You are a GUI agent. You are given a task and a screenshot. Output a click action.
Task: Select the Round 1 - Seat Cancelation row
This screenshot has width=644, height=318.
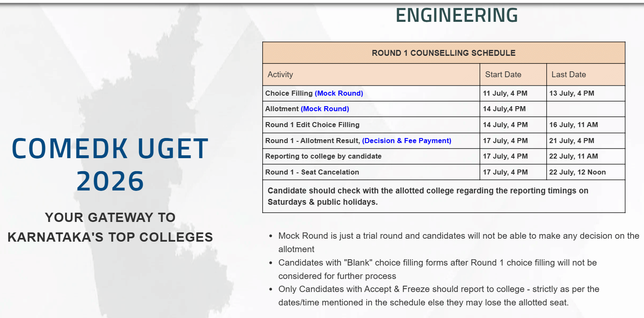[444, 172]
